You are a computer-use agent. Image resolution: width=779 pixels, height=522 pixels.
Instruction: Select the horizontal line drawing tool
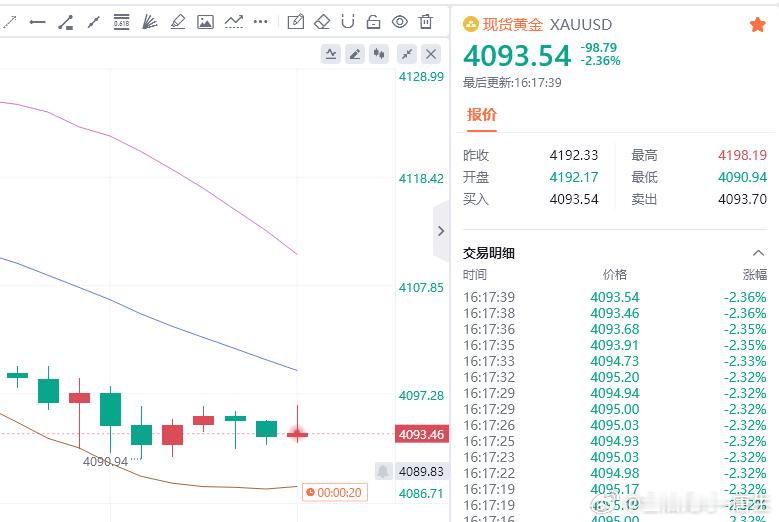point(37,22)
